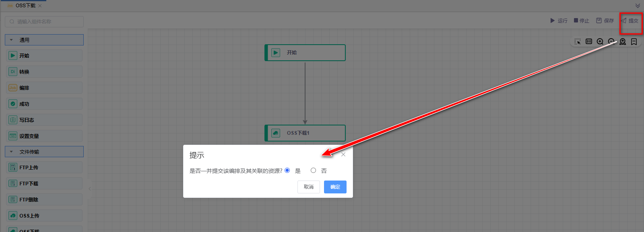Click the 停止 stop square icon
The height and width of the screenshot is (232, 644).
tap(576, 21)
